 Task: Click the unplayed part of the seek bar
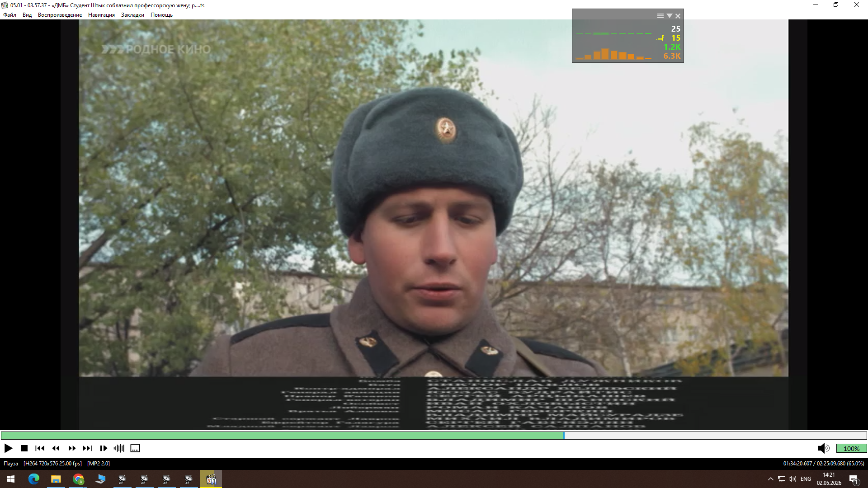(x=715, y=436)
